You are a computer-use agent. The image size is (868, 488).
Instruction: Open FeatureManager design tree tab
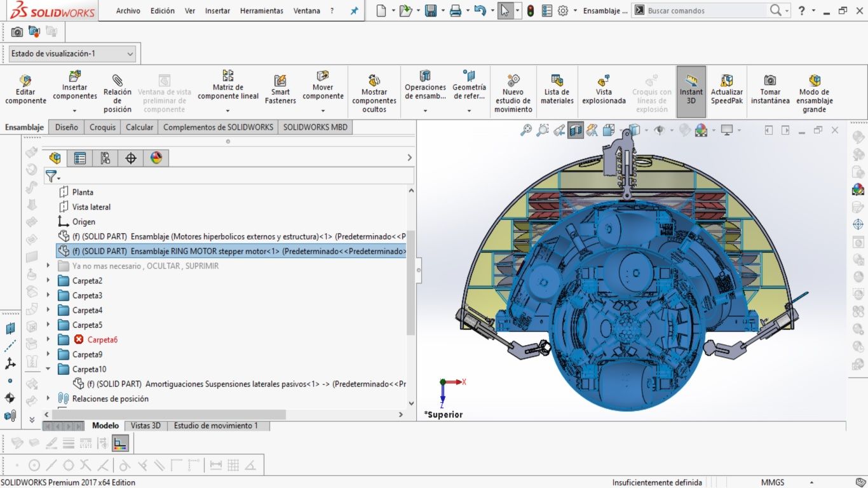tap(55, 158)
